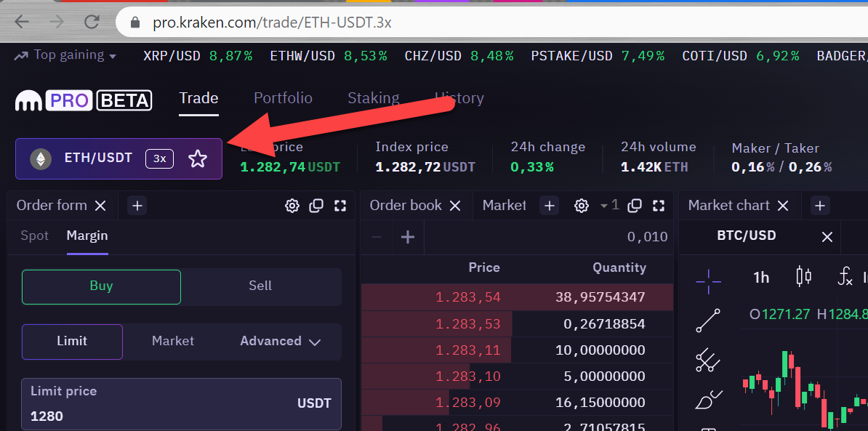This screenshot has width=868, height=431.
Task: Click the ask price 1.283,53 row
Action: point(517,323)
